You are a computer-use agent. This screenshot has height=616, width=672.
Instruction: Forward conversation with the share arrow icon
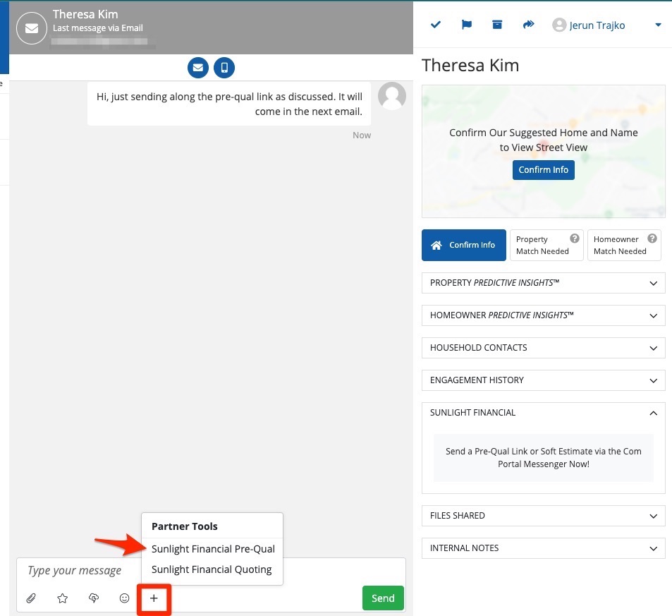528,25
